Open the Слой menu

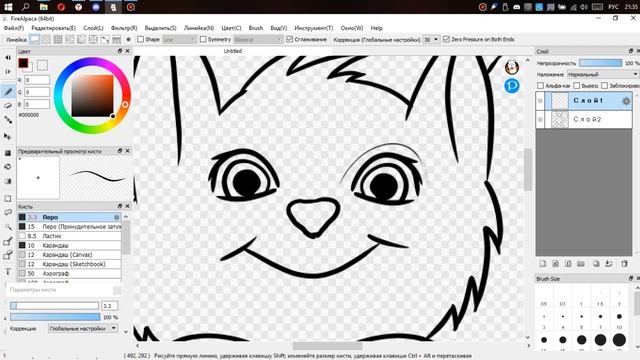pos(93,28)
